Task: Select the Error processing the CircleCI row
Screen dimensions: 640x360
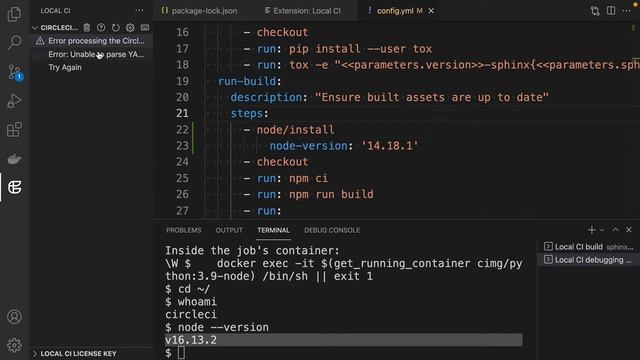Action: click(92, 41)
